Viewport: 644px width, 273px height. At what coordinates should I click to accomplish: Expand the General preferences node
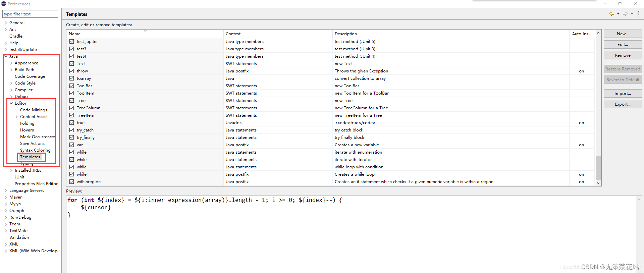(x=6, y=23)
